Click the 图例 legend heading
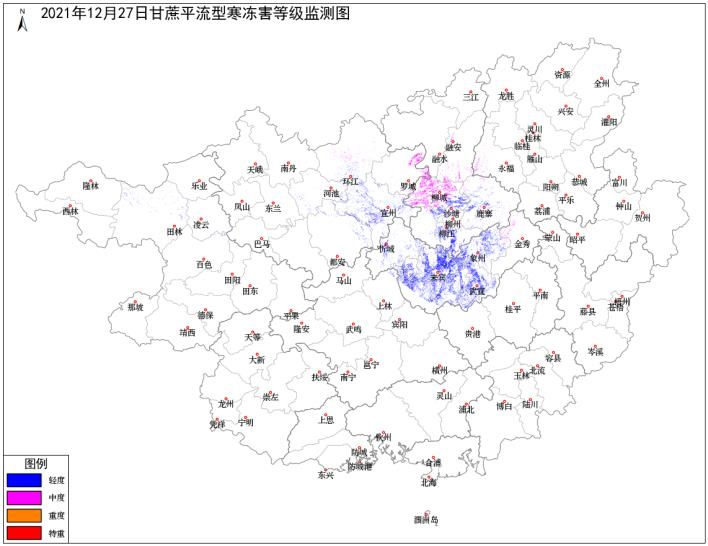This screenshot has height=546, width=708. [x=35, y=464]
